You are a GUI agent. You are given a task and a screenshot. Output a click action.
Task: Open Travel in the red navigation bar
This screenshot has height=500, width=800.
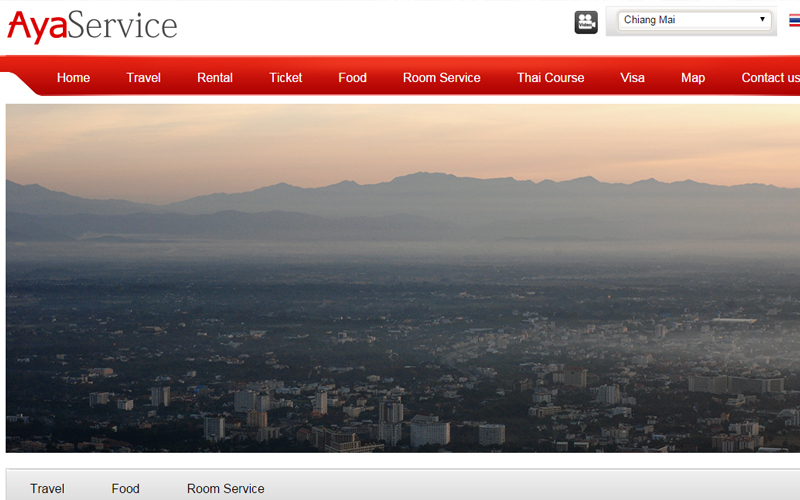click(143, 78)
